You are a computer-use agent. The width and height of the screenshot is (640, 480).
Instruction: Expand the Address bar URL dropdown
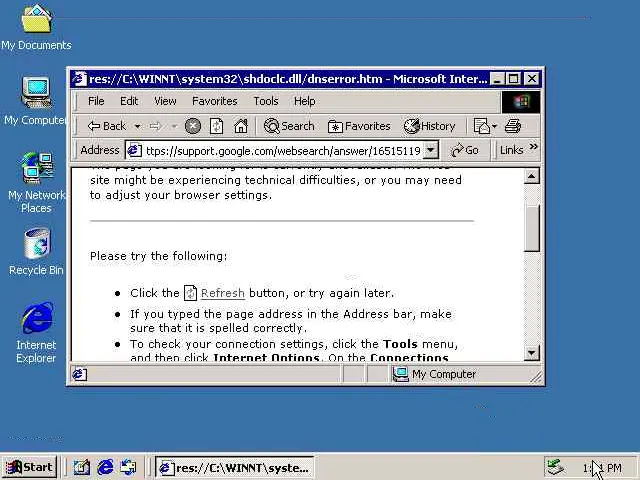pos(431,150)
